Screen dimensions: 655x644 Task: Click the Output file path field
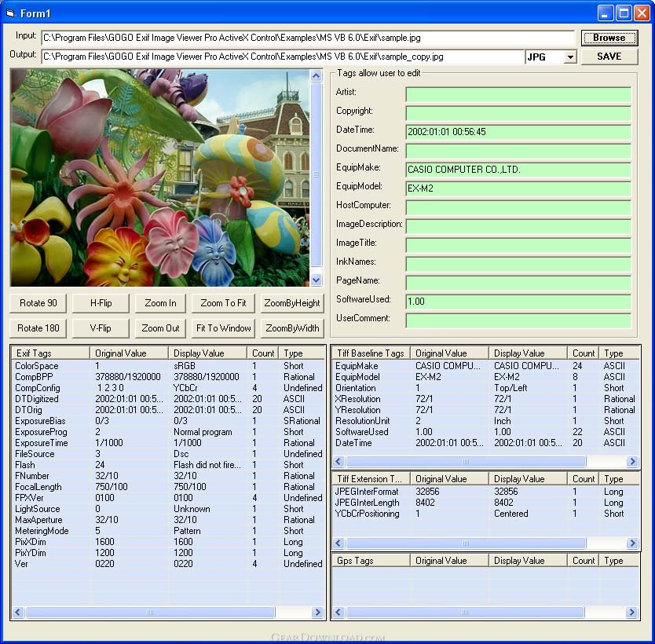[x=283, y=57]
